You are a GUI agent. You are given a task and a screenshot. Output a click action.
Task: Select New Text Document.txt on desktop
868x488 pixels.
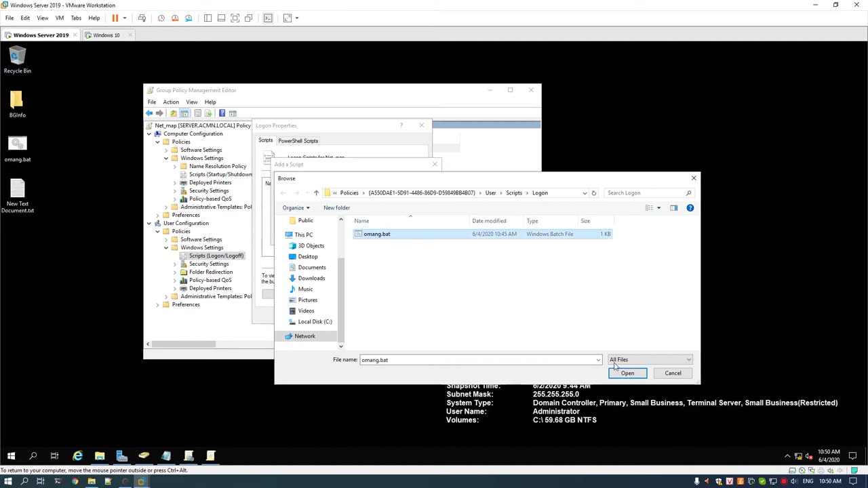tap(17, 197)
